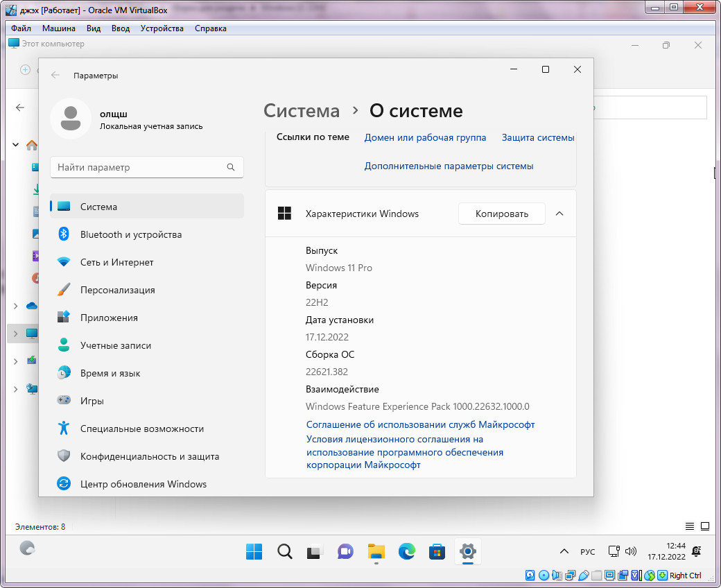The height and width of the screenshot is (588, 721).
Task: Select Система in the Settings sidebar
Action: (x=147, y=207)
